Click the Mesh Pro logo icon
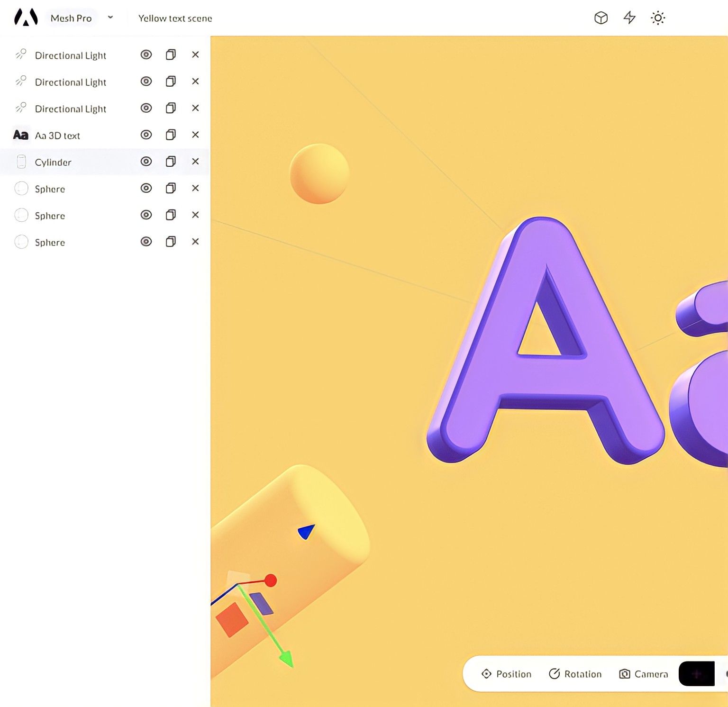The width and height of the screenshot is (728, 707). click(x=26, y=18)
